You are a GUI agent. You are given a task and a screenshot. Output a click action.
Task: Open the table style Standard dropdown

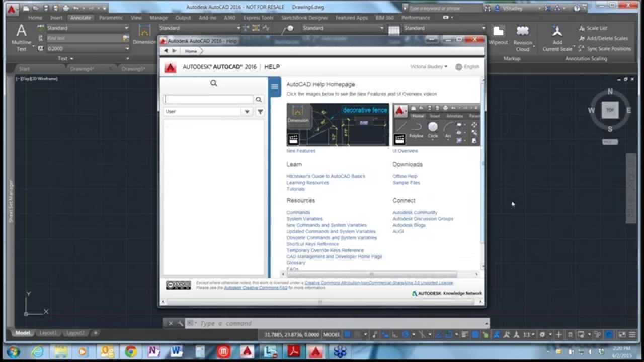click(484, 28)
